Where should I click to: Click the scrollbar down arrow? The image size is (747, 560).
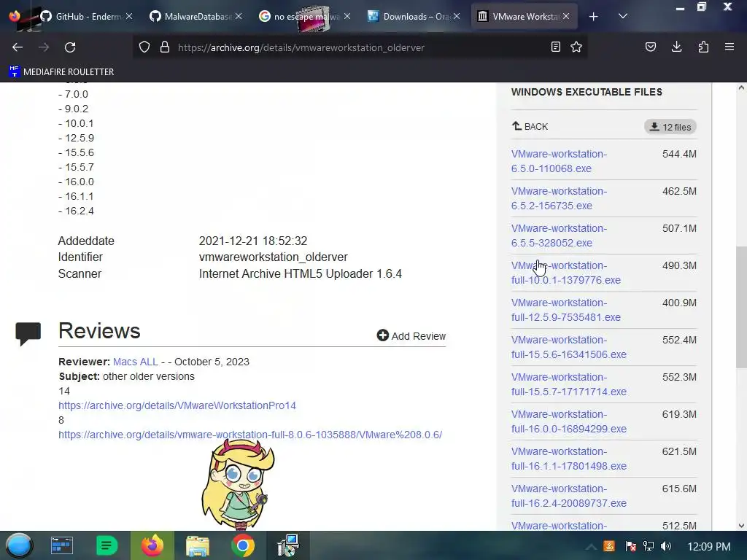tap(741, 526)
